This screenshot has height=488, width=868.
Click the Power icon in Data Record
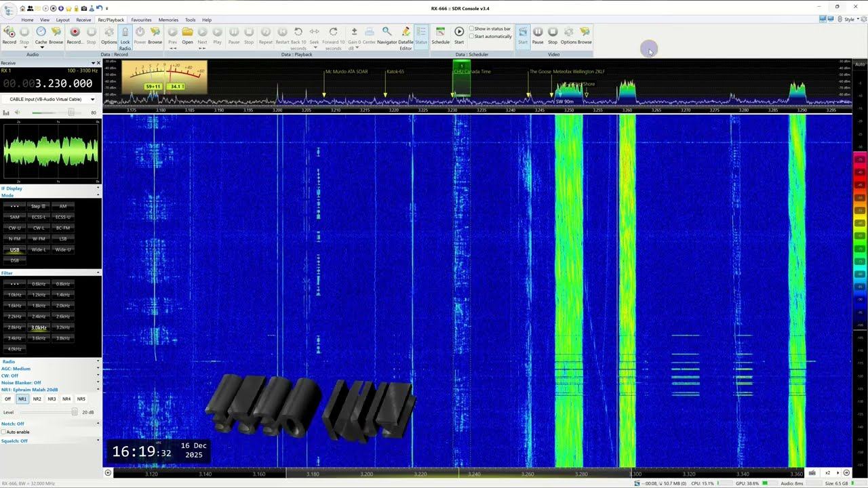click(x=140, y=32)
